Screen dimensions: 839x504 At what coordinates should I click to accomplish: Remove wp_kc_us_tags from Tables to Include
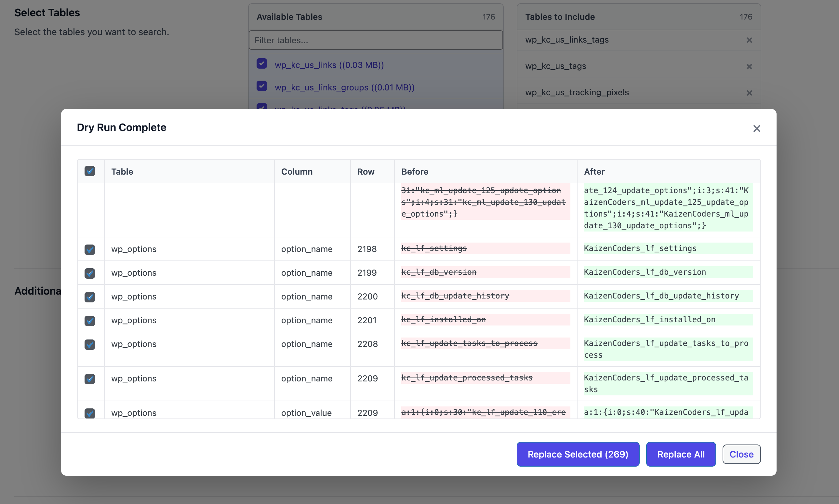[x=749, y=67]
